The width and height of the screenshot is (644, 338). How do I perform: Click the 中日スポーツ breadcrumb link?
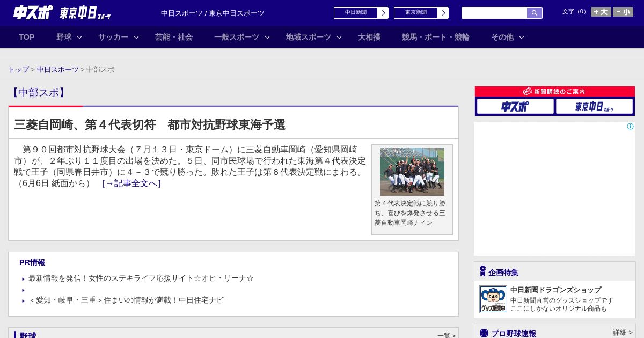click(x=58, y=70)
